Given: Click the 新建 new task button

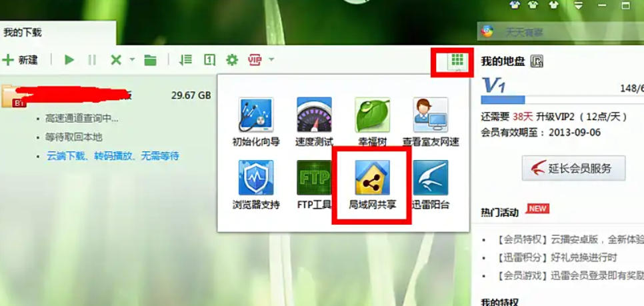Looking at the screenshot, I should (20, 60).
